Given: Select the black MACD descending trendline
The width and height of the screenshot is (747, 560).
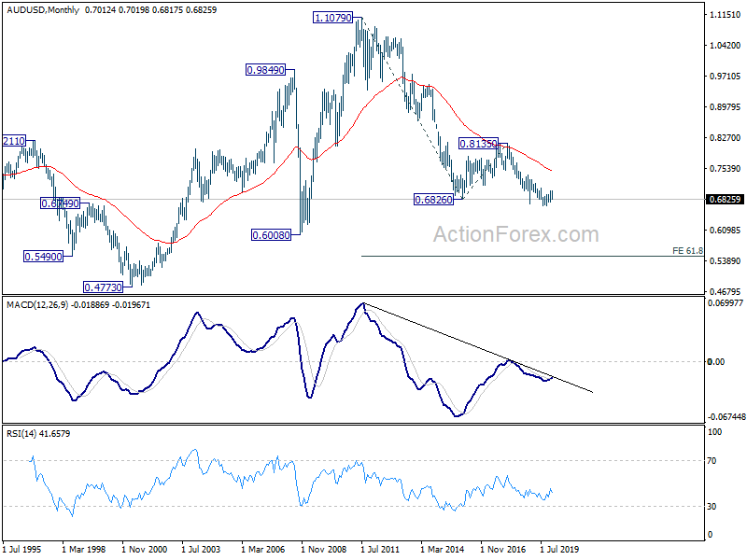Looking at the screenshot, I should click(x=478, y=347).
